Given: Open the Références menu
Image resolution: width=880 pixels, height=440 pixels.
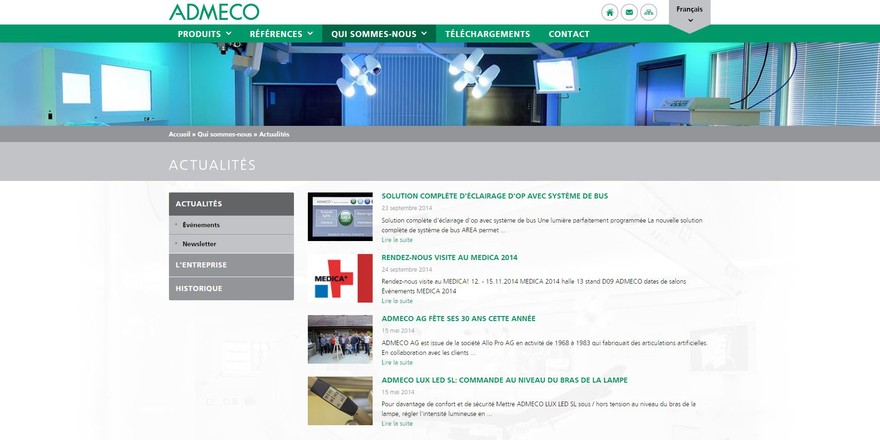Looking at the screenshot, I should tap(281, 34).
